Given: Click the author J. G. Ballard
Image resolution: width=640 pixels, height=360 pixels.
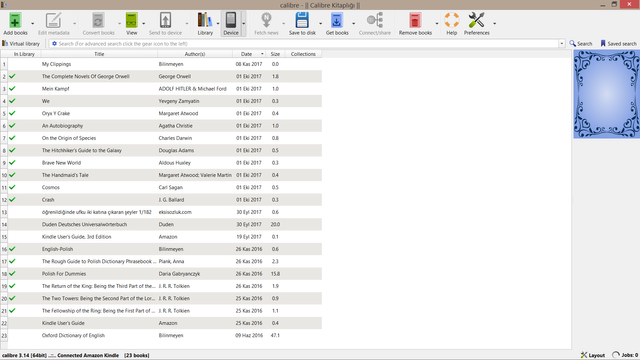Looking at the screenshot, I should coord(171,200).
